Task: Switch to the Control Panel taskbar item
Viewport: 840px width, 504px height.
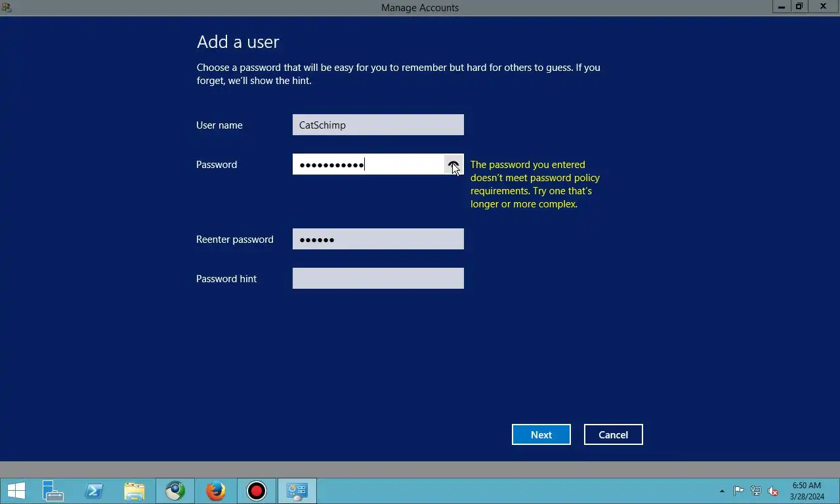Action: click(297, 491)
